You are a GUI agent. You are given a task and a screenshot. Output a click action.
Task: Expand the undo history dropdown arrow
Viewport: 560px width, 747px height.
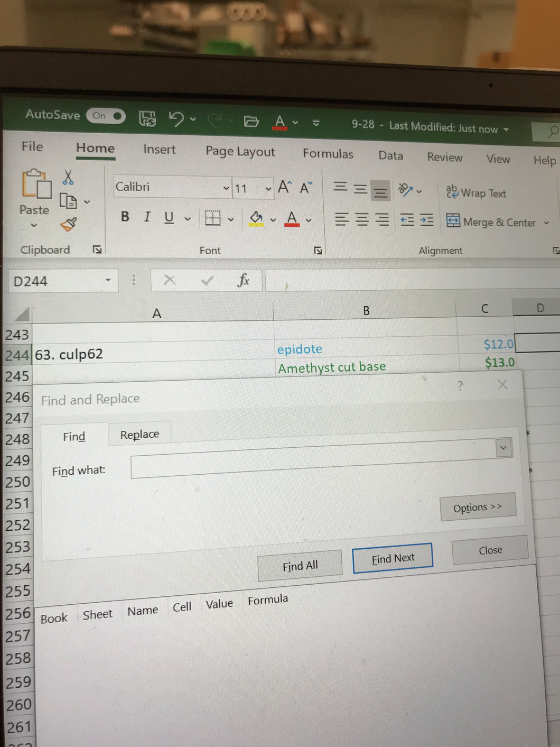[x=193, y=119]
